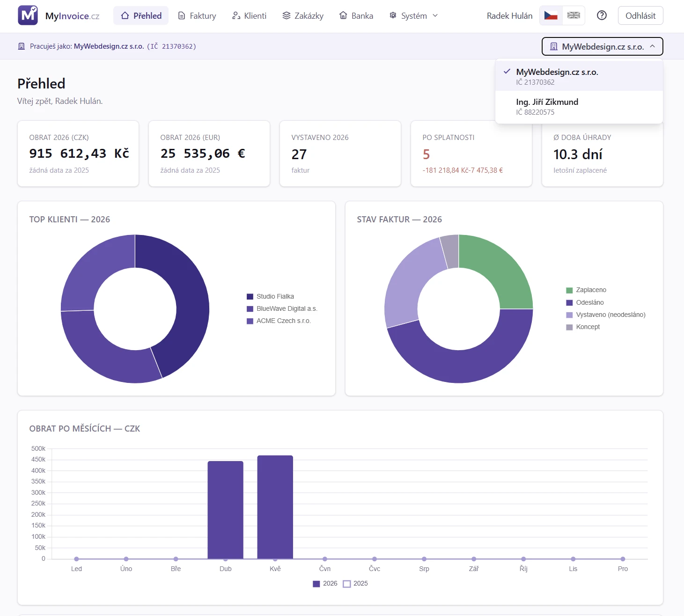684x616 pixels.
Task: Toggle the 2025 legend series in bar chart
Action: point(355,584)
